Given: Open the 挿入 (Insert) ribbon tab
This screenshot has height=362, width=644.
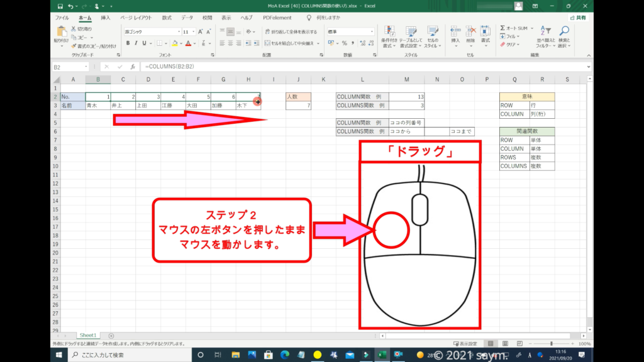Looking at the screenshot, I should tap(106, 18).
